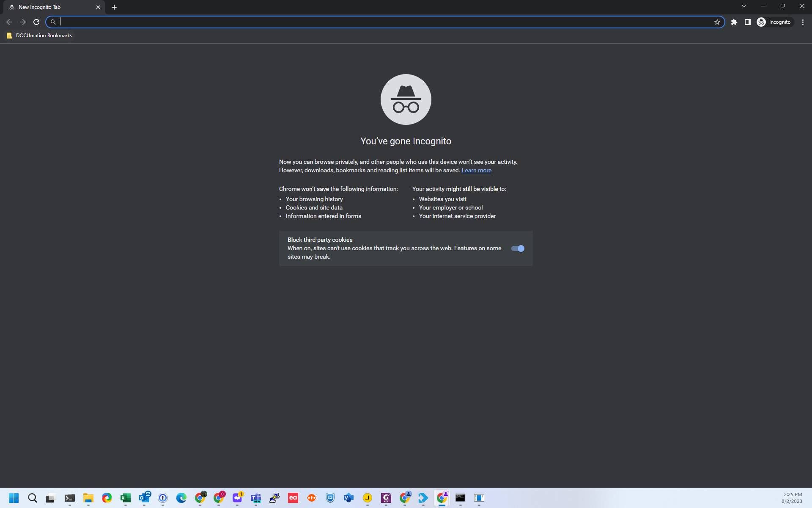Open the side panel icon
This screenshot has width=812, height=508.
click(747, 22)
